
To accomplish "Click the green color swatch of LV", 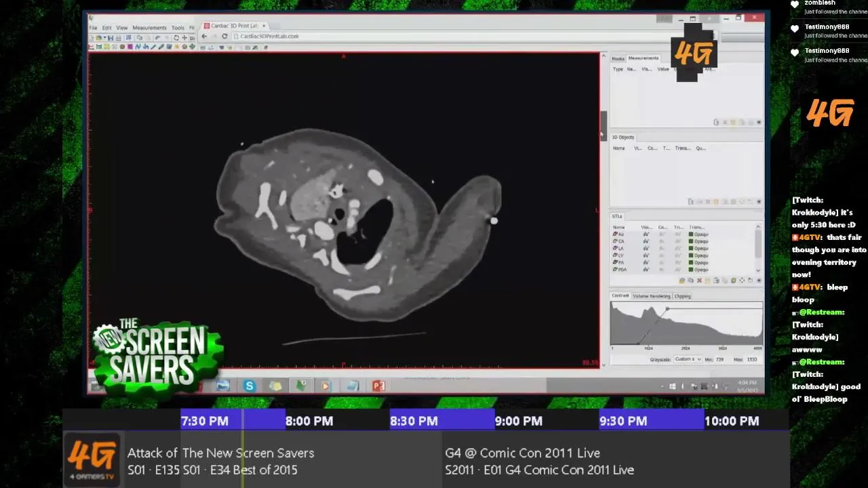I will 691,256.
